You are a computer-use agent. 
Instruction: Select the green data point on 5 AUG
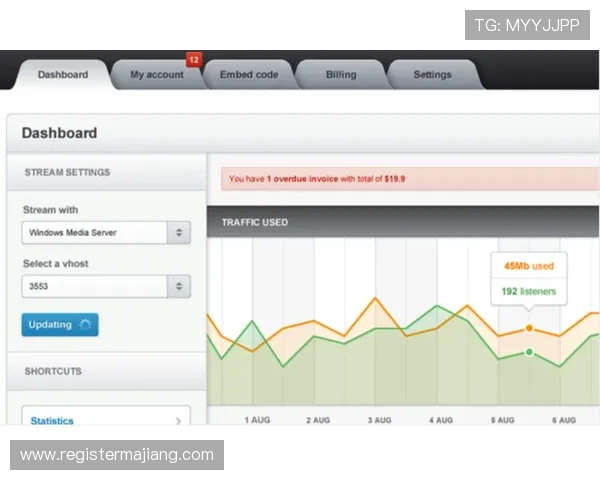click(529, 352)
